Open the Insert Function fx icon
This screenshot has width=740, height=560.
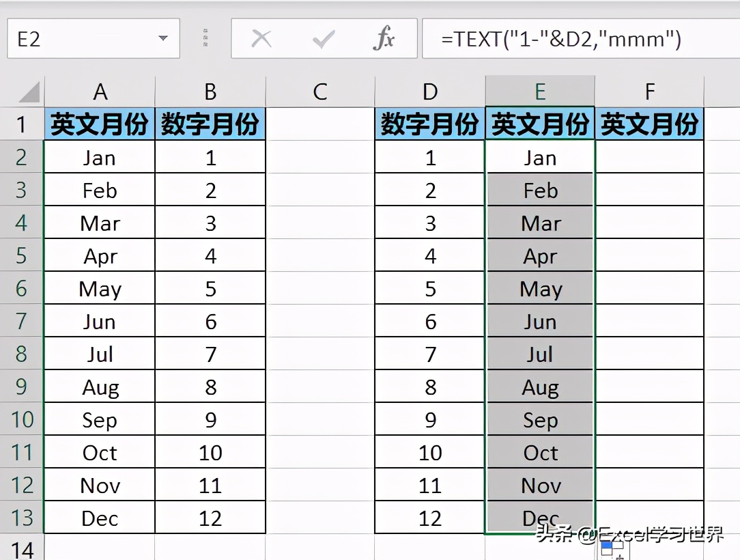click(x=384, y=38)
